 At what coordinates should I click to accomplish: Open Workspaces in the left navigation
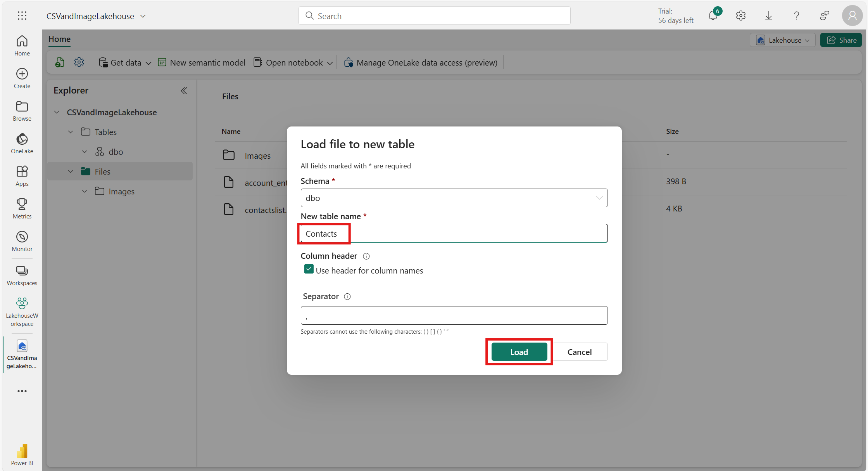point(22,275)
